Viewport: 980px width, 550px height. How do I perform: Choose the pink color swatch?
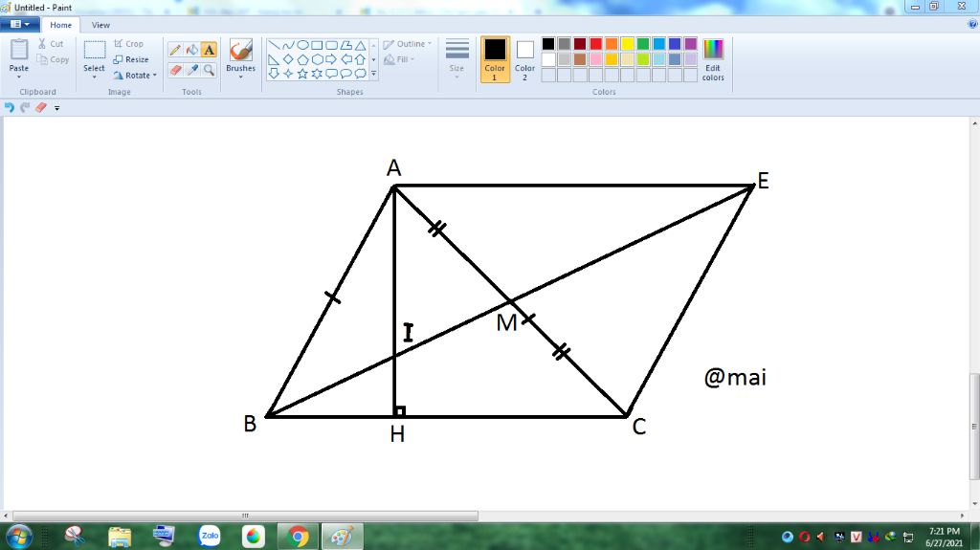(x=595, y=59)
